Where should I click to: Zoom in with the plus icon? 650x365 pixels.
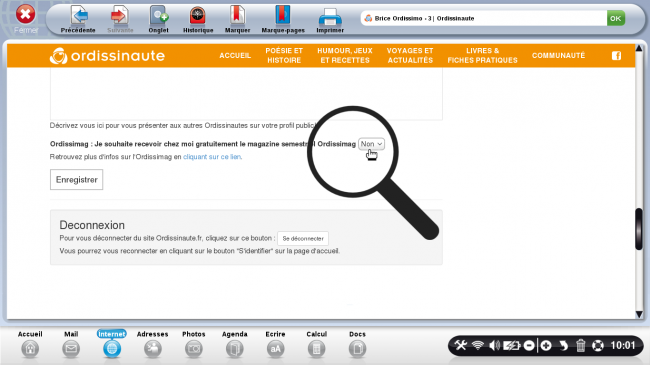[x=546, y=345]
